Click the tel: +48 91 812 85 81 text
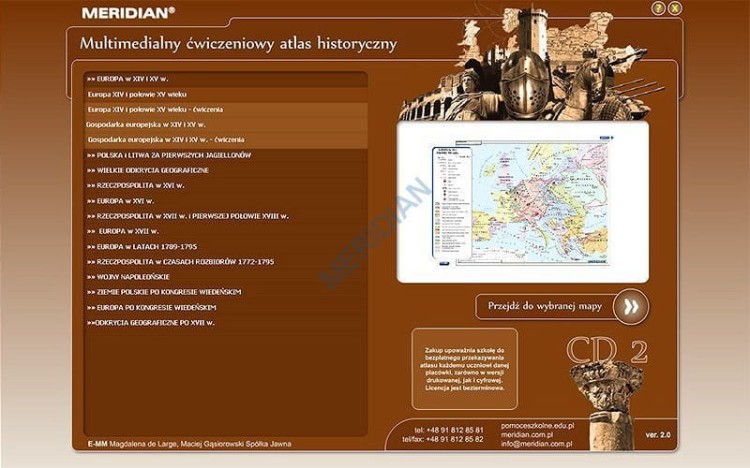Image resolution: width=750 pixels, height=468 pixels. 449,430
